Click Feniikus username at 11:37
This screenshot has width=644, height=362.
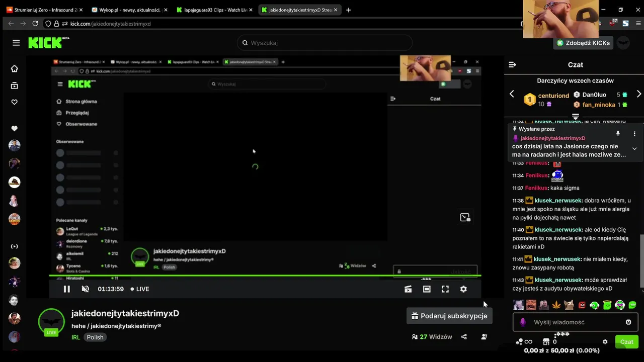(x=536, y=188)
